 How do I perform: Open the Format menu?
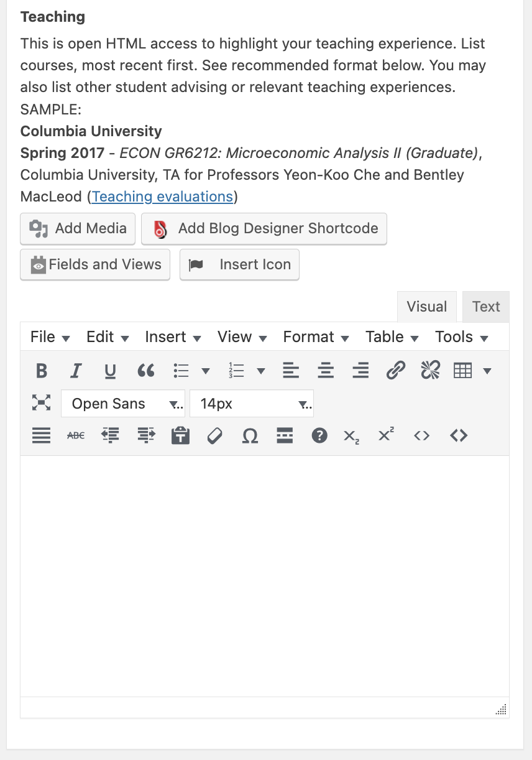(316, 337)
